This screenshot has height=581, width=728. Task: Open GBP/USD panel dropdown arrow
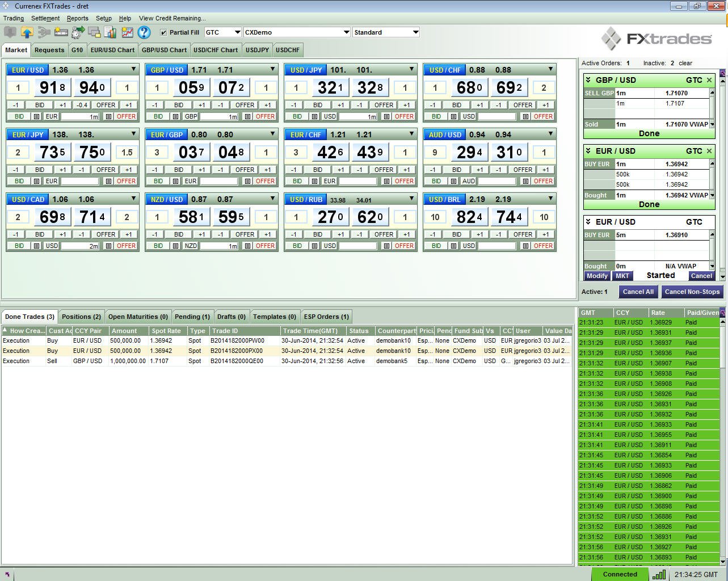272,69
